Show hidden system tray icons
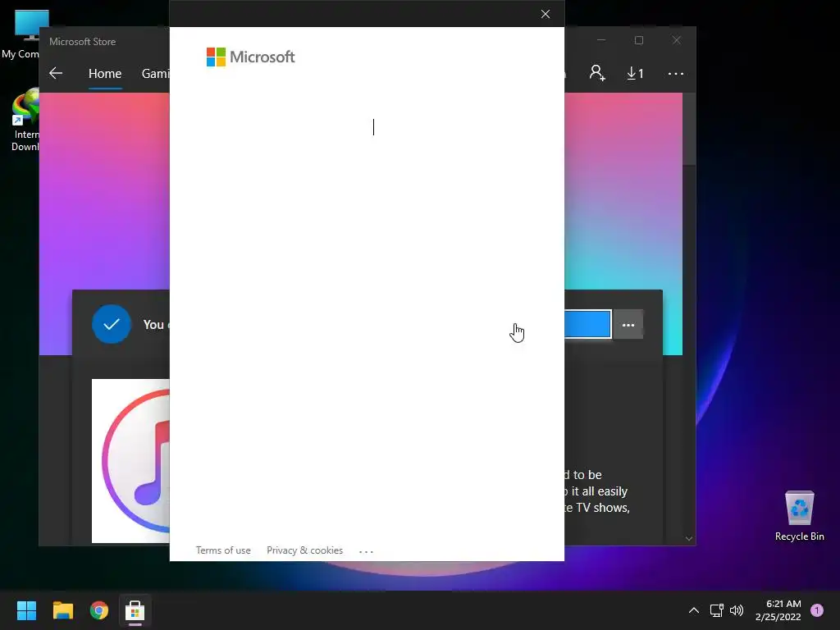The image size is (840, 630). point(694,610)
